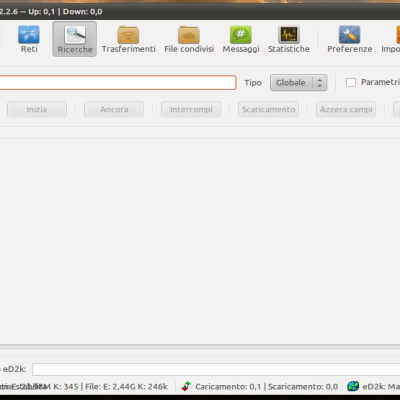The width and height of the screenshot is (400, 400).
Task: Open the Reti networks section
Action: (x=29, y=39)
